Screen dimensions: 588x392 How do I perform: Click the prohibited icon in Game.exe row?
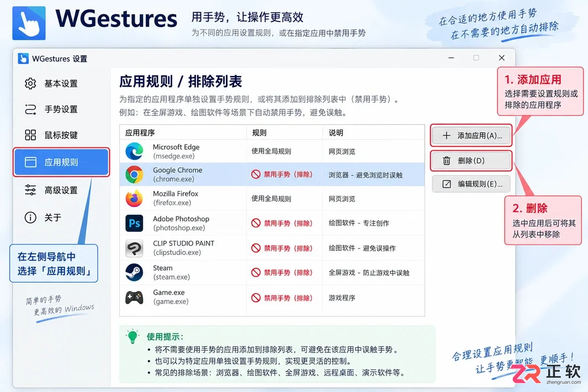[x=256, y=298]
